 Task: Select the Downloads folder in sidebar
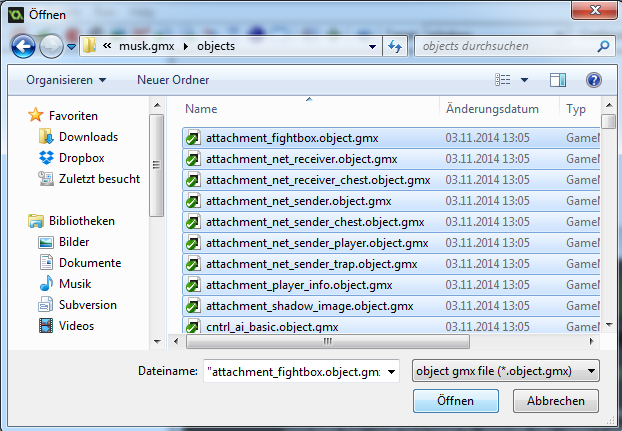(88, 137)
